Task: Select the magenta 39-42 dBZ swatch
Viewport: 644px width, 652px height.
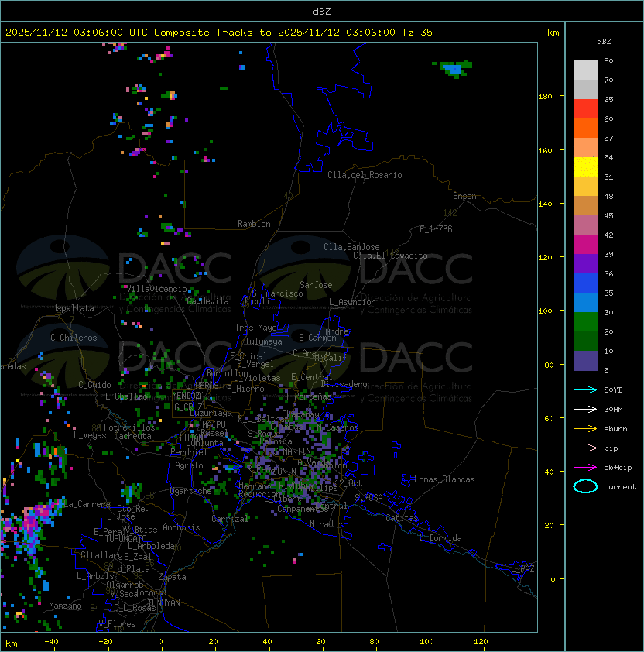Action: click(x=585, y=244)
